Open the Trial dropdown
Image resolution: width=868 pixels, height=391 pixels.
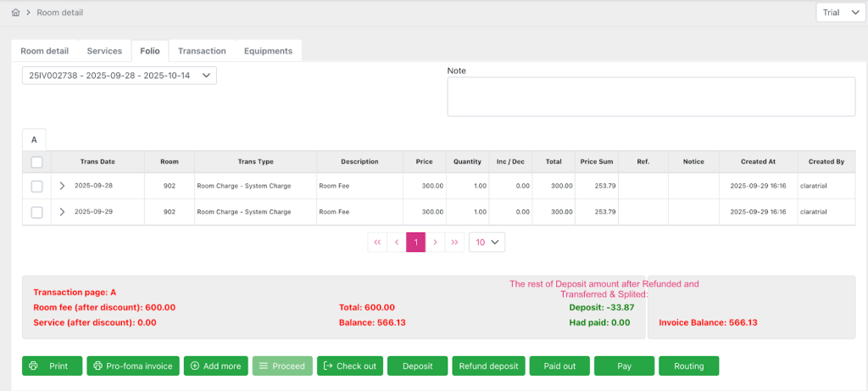(840, 13)
